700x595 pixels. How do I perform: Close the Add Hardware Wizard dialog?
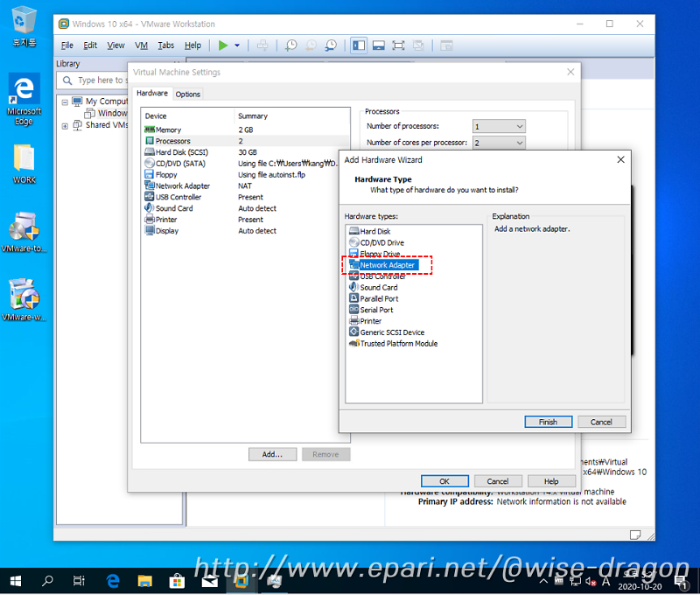(x=620, y=159)
